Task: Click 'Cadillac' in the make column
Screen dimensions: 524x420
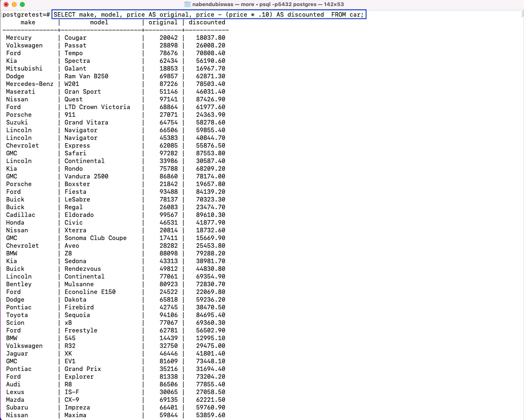Action: [21, 215]
